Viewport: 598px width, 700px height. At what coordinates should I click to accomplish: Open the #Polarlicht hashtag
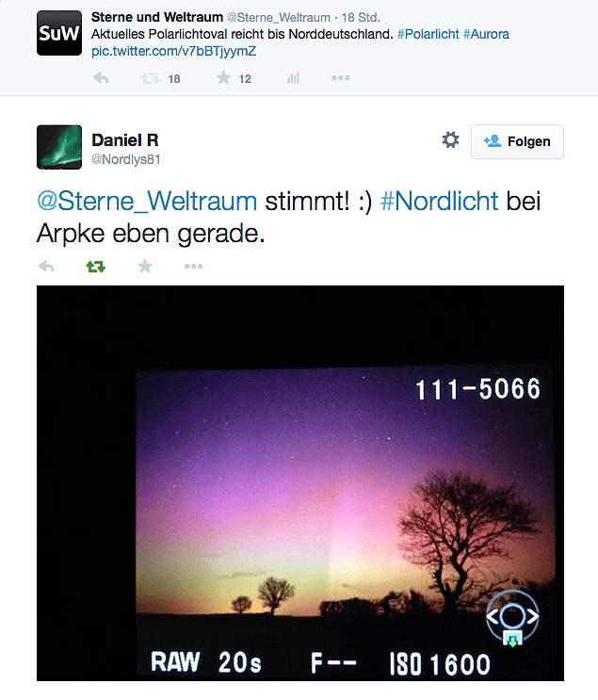(428, 34)
